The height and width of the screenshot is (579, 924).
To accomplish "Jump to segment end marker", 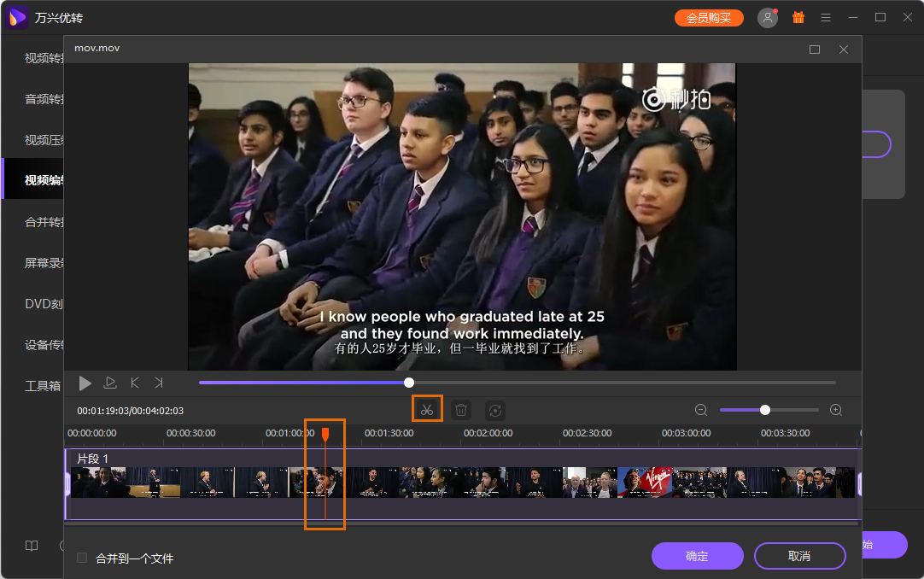I will click(x=159, y=383).
